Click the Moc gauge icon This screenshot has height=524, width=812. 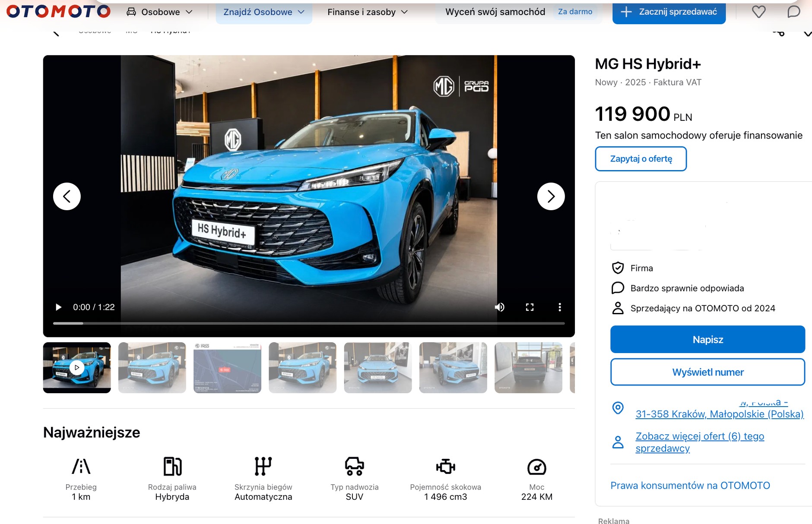(x=537, y=467)
